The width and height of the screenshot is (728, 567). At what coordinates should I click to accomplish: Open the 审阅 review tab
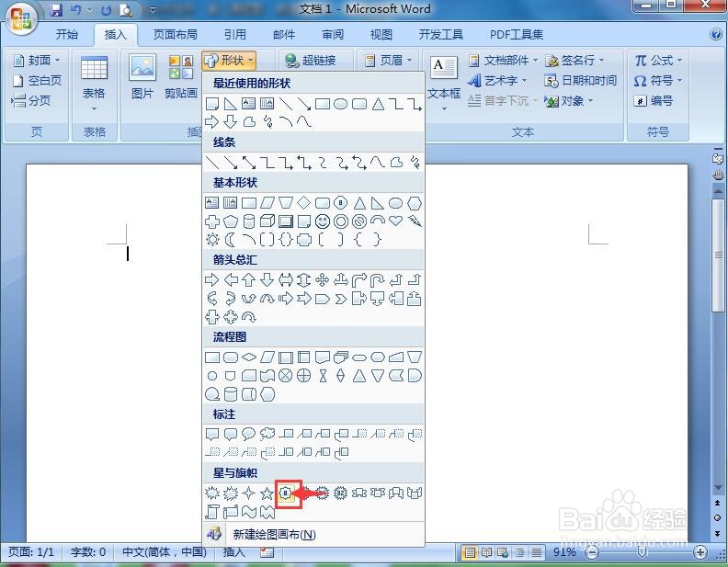pyautogui.click(x=333, y=34)
